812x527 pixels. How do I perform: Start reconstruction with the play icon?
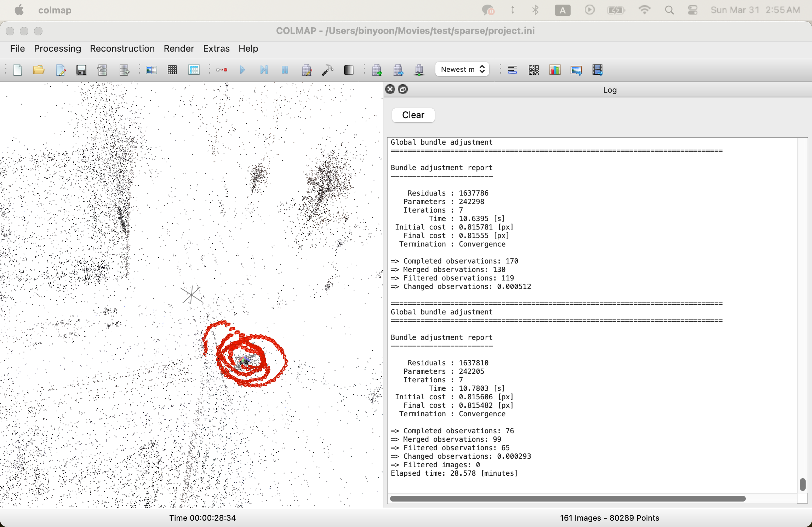point(242,70)
